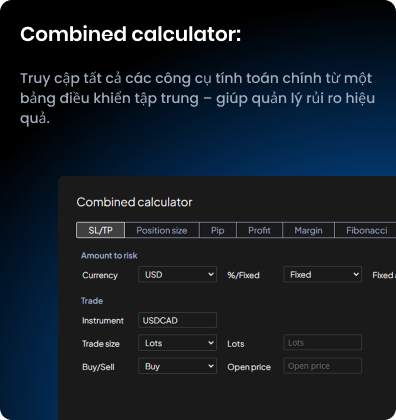This screenshot has height=420, width=396.
Task: Expand the Buy/Sell dropdown
Action: click(177, 366)
